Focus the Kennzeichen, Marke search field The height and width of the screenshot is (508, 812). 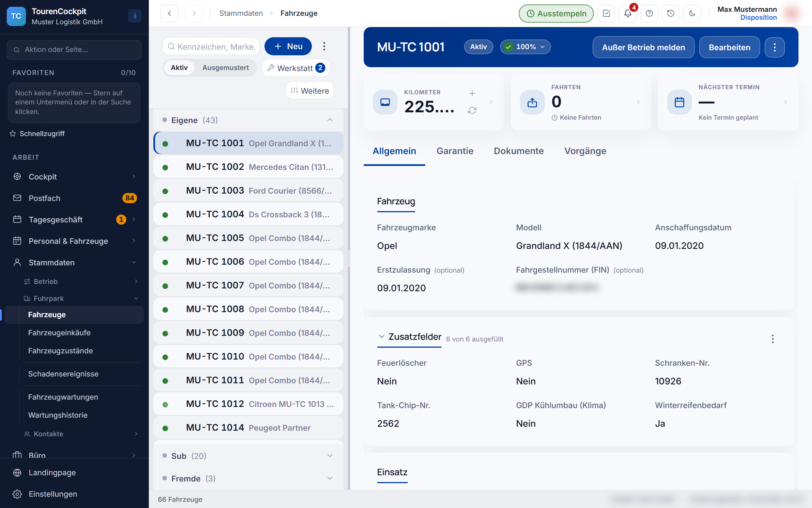[x=211, y=46]
